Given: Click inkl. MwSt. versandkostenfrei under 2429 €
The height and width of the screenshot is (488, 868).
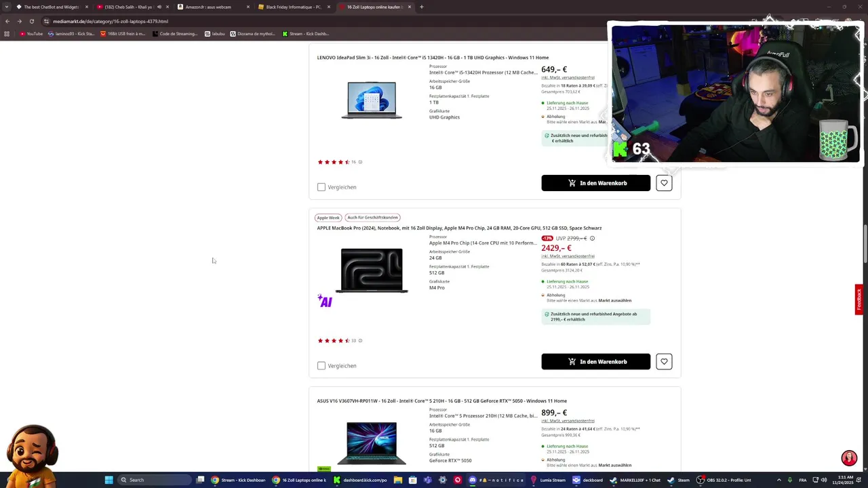Looking at the screenshot, I should pos(568,256).
